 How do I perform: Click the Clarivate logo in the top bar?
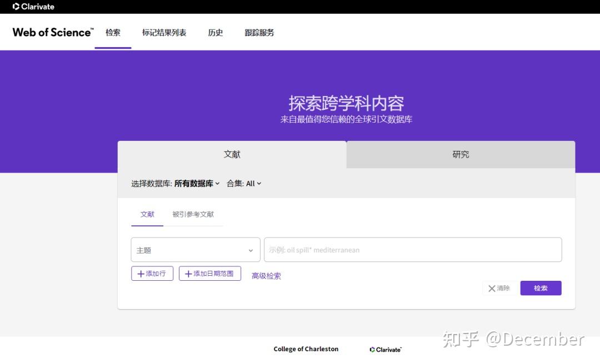click(32, 6)
